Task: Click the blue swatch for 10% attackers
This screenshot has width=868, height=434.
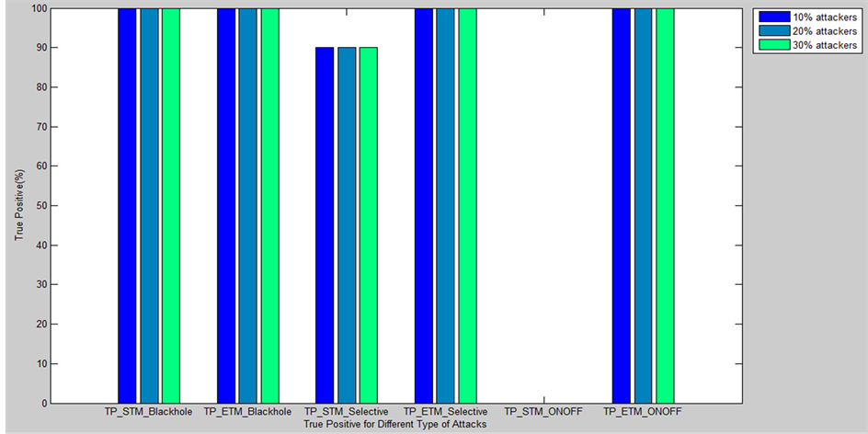Action: tap(771, 17)
